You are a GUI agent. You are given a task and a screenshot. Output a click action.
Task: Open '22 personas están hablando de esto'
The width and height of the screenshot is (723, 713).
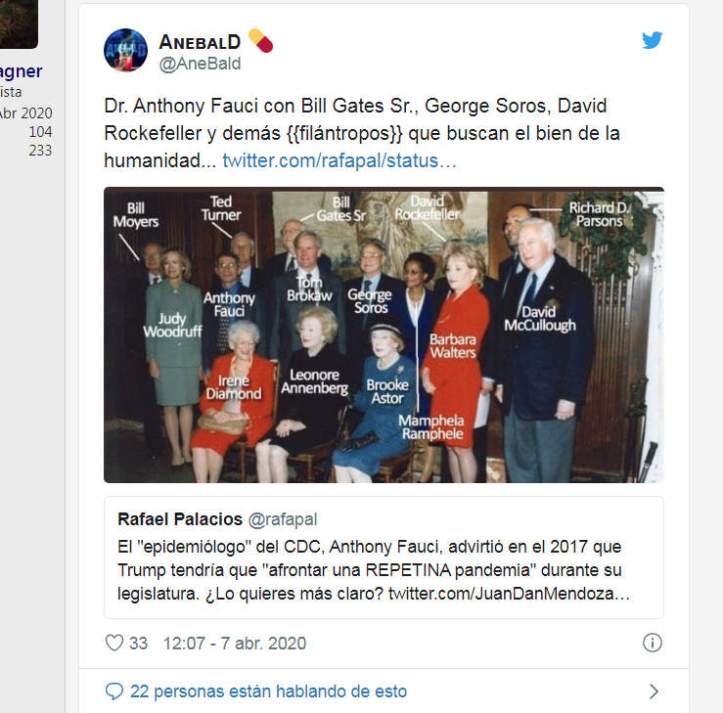pyautogui.click(x=268, y=691)
